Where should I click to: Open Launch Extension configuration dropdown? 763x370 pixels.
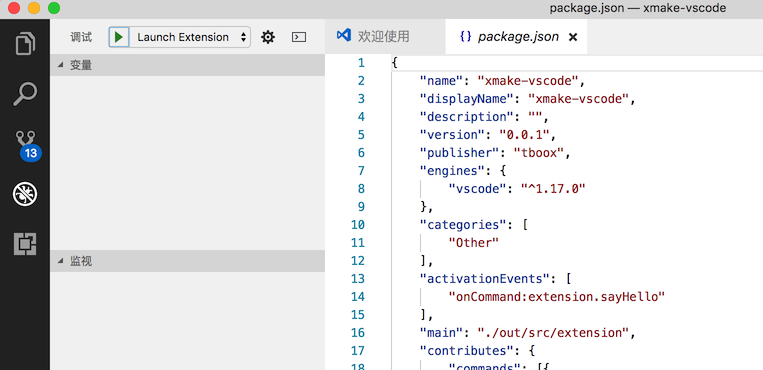pos(190,37)
